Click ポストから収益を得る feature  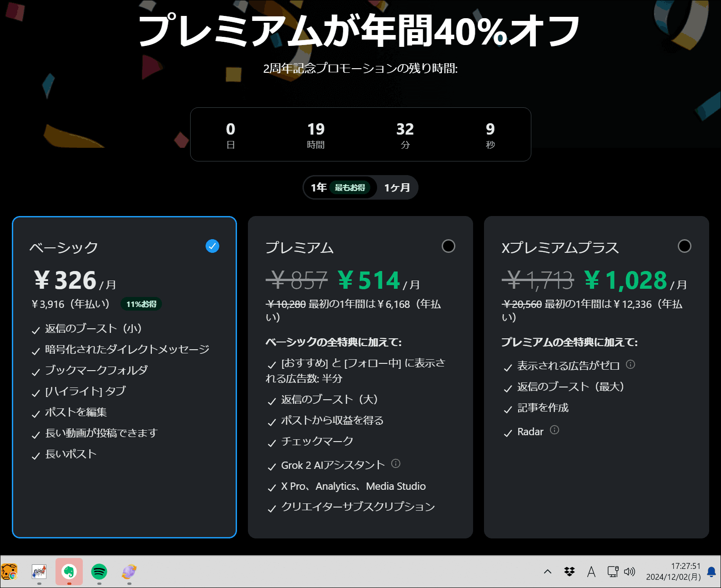(x=333, y=420)
